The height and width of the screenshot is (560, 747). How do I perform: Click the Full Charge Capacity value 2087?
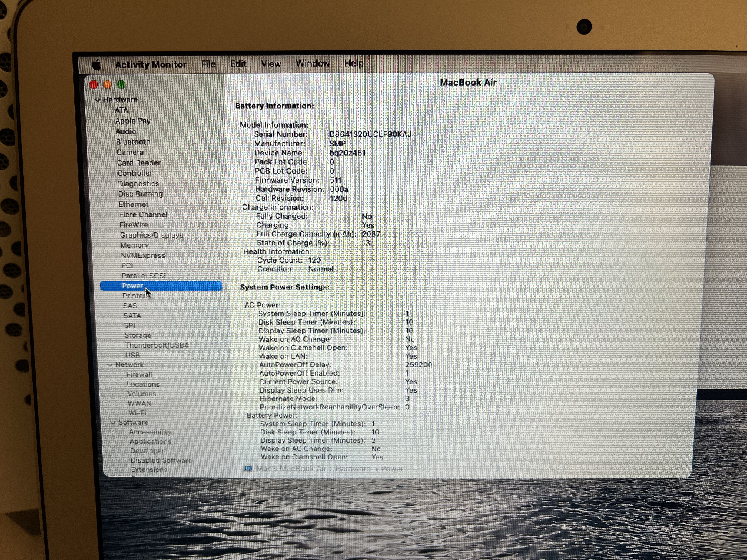371,234
